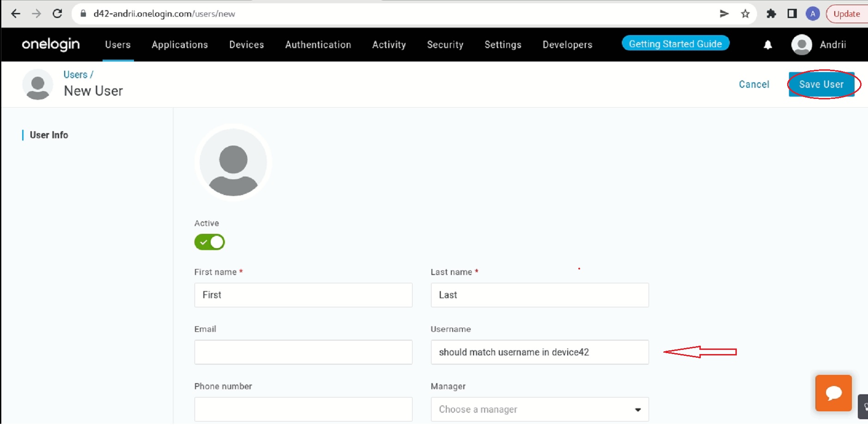This screenshot has height=440, width=868.
Task: Reload the page using the refresh icon
Action: (57, 14)
